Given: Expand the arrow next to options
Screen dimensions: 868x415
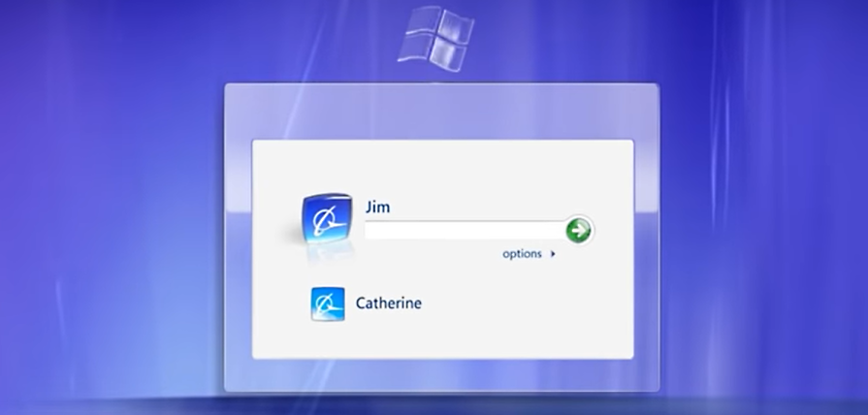Looking at the screenshot, I should (553, 255).
